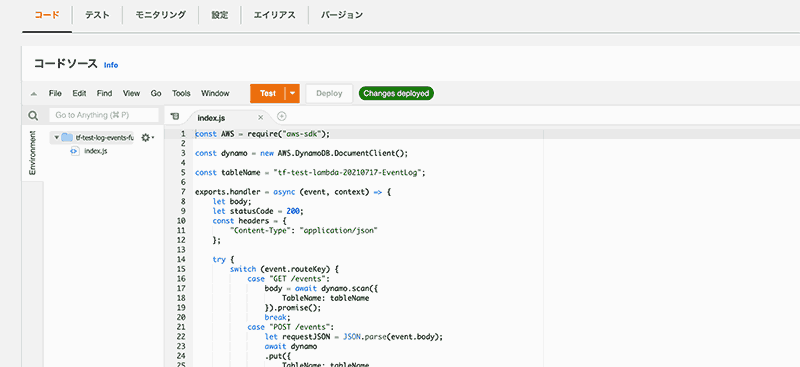800x367 pixels.
Task: Click the tab list icon beside index.js
Action: click(175, 116)
